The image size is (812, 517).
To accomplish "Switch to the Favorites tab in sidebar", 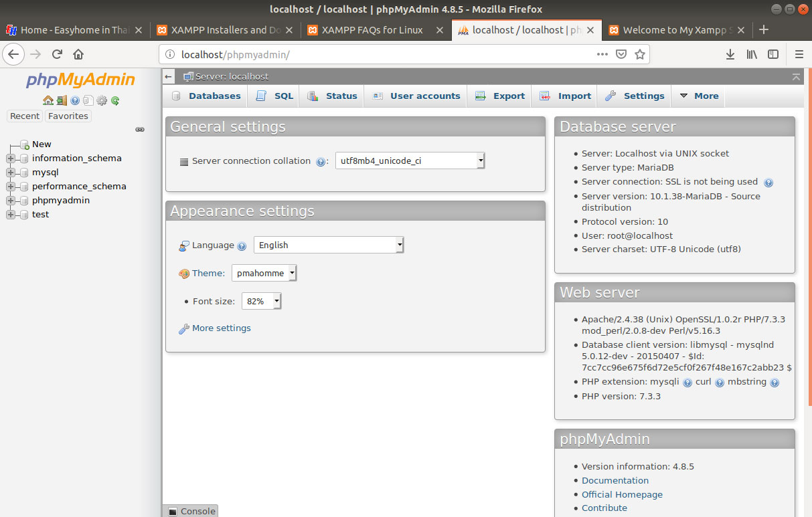I will click(x=68, y=116).
